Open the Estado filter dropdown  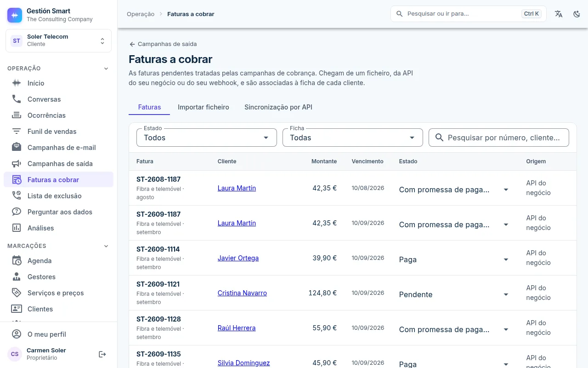tap(207, 138)
